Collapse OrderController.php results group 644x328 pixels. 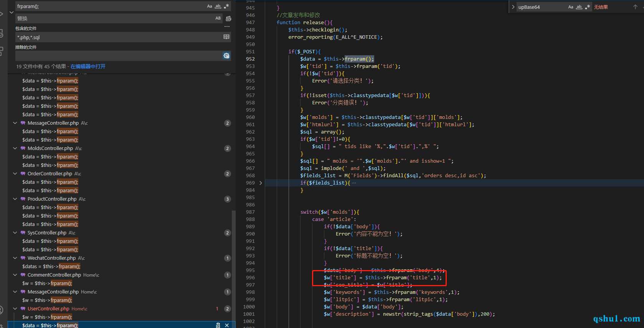(15, 174)
